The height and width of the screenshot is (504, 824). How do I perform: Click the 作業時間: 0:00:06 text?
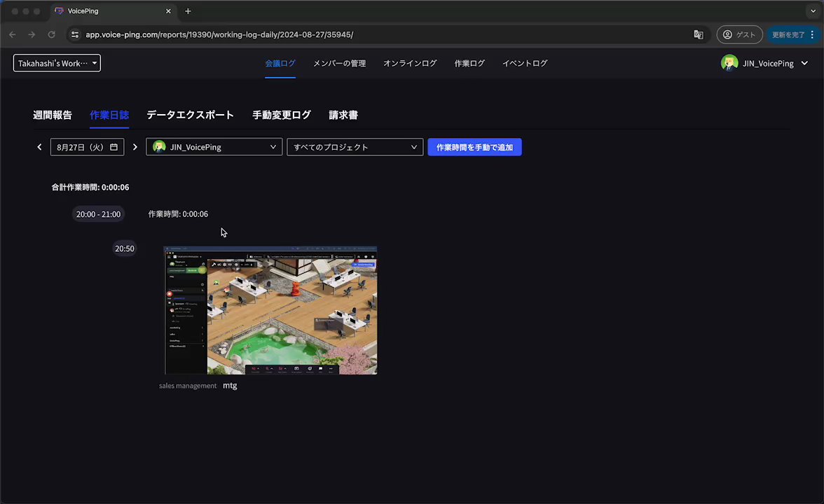coord(178,214)
